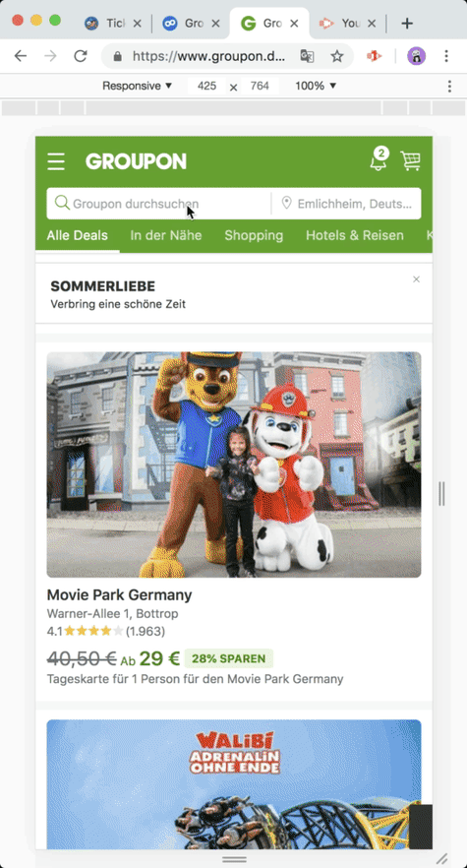The image size is (467, 868).
Task: Open the shopping cart icon
Action: click(x=411, y=161)
